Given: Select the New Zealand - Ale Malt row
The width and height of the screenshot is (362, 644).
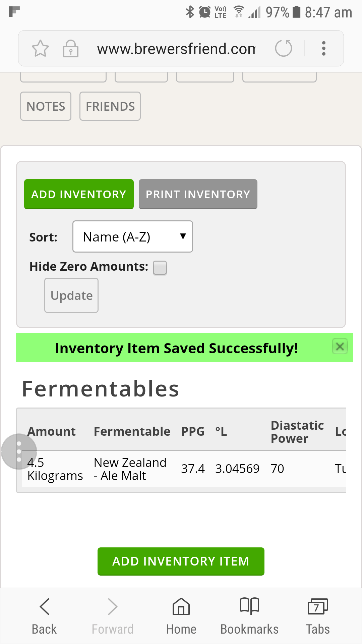Looking at the screenshot, I should click(184, 469).
